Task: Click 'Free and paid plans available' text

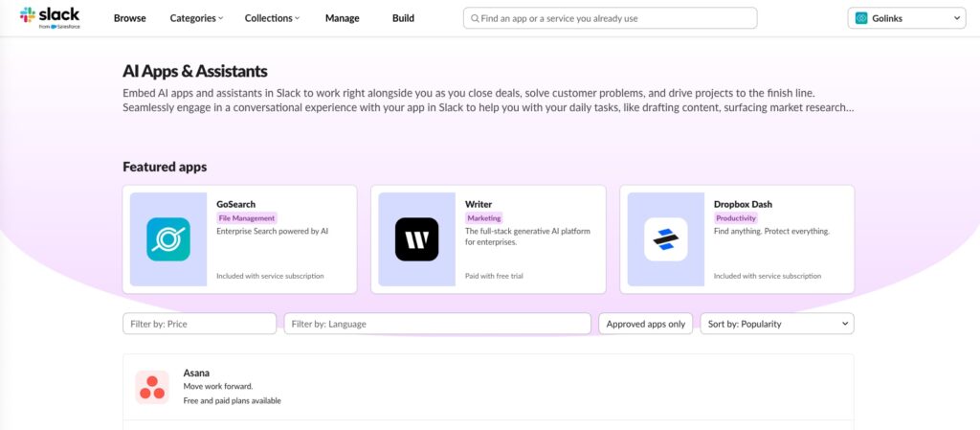Action: pos(232,400)
